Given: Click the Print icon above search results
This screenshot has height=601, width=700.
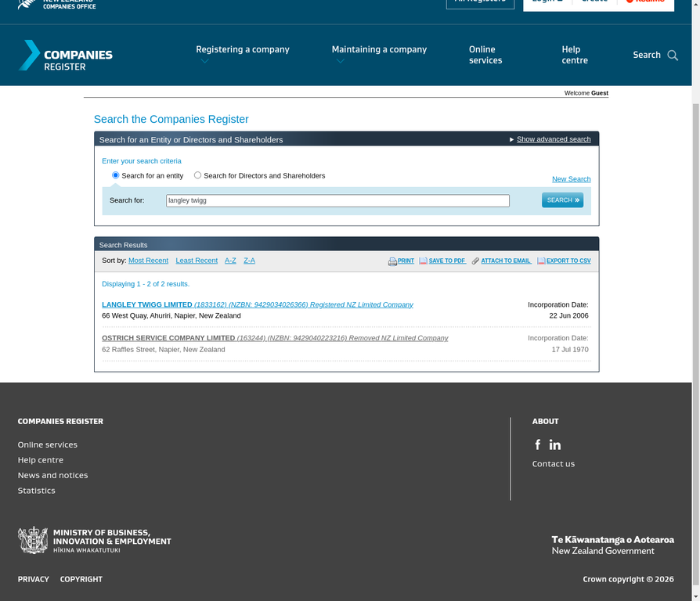Looking at the screenshot, I should (391, 261).
